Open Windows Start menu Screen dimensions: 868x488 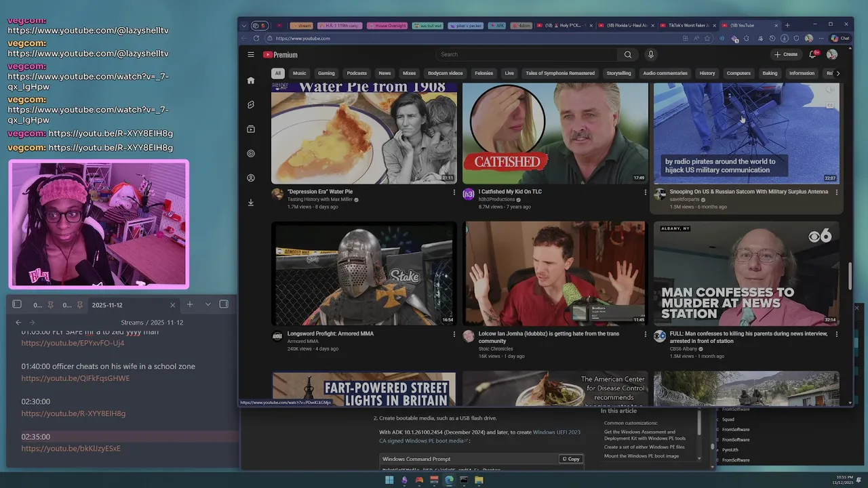389,480
